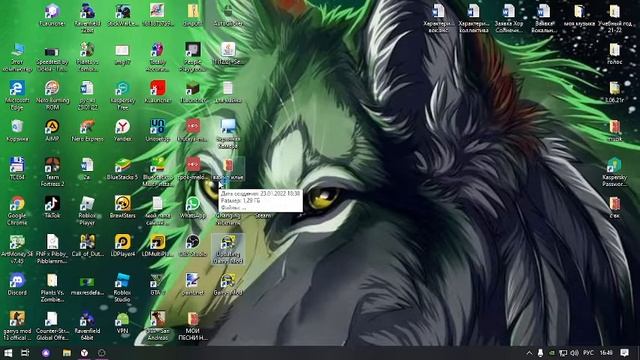
Task: Select the maxresdefault image file
Action: click(x=87, y=284)
